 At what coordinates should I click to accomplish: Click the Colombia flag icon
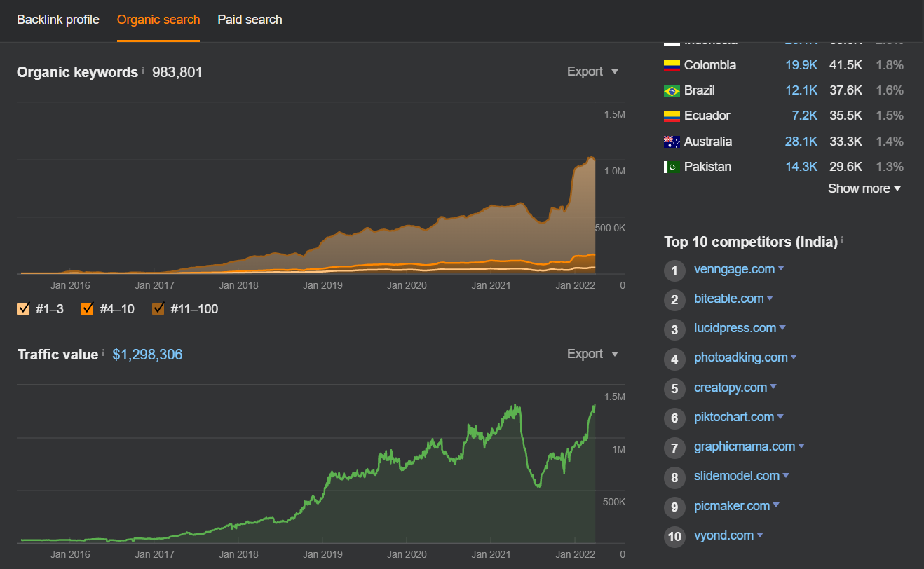pyautogui.click(x=672, y=65)
